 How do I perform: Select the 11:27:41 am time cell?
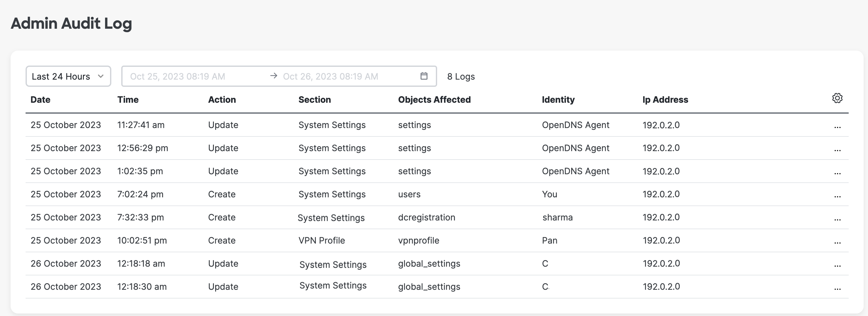pyautogui.click(x=141, y=125)
